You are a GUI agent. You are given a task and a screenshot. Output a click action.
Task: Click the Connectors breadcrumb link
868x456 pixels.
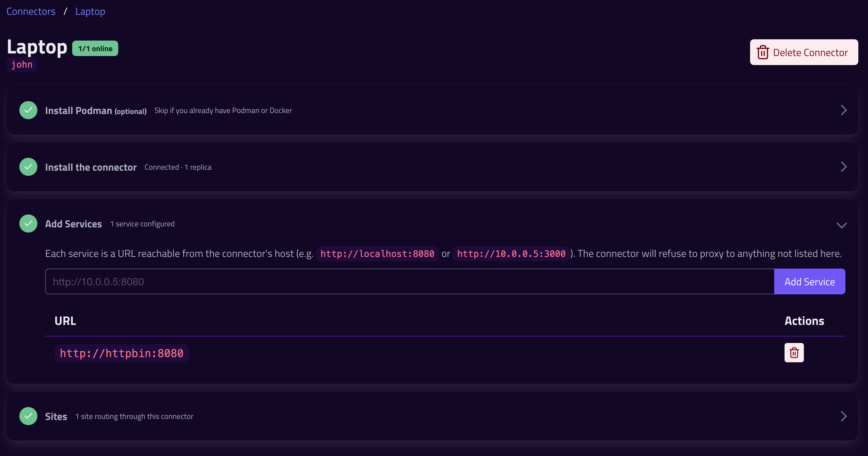(x=31, y=12)
